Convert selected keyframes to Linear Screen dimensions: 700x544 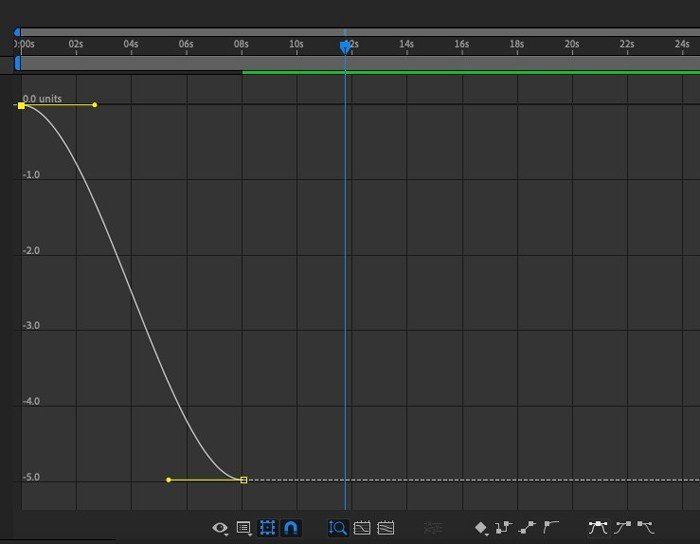point(528,527)
